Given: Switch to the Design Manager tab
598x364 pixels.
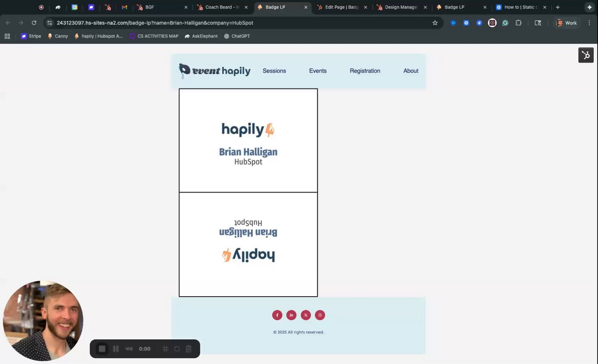Looking at the screenshot, I should 402,7.
